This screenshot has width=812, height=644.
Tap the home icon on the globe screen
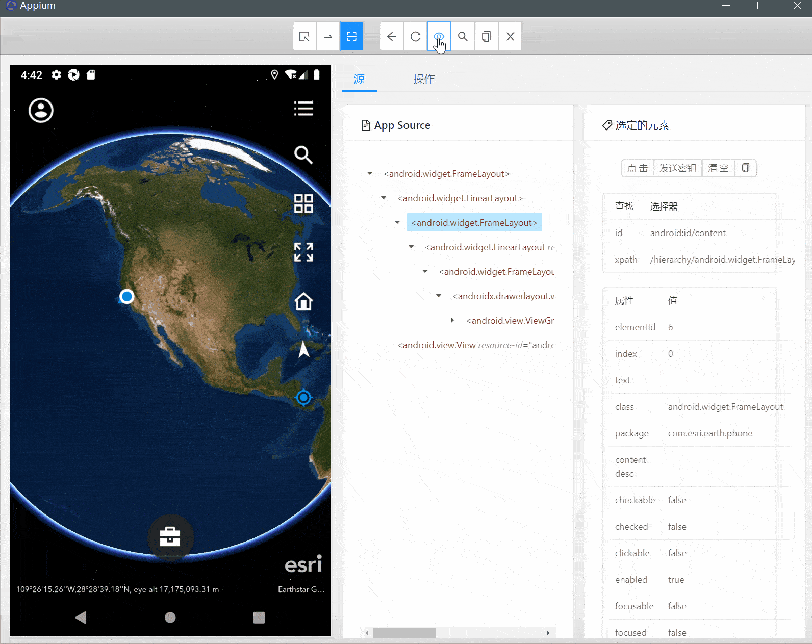pos(303,301)
